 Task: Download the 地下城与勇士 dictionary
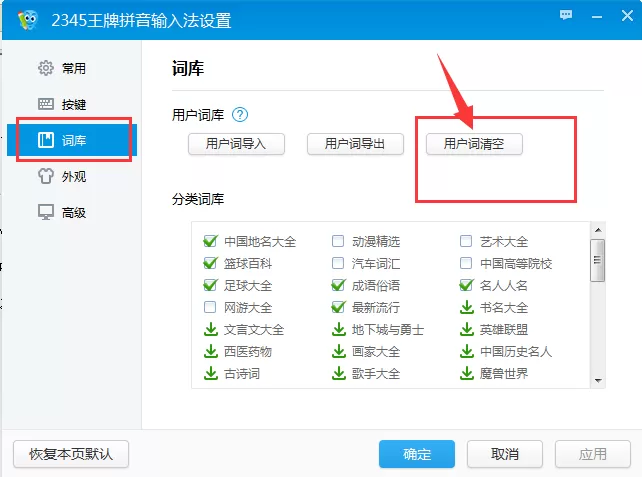[339, 330]
